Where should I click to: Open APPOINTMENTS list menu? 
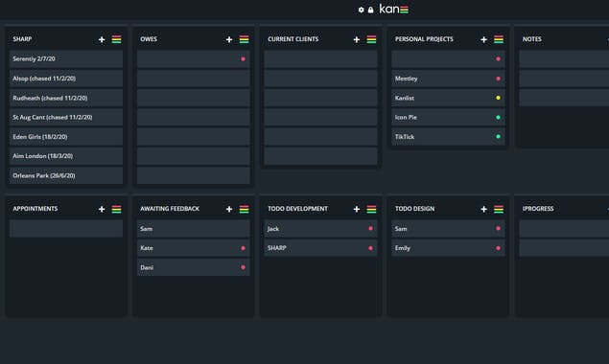pos(116,209)
